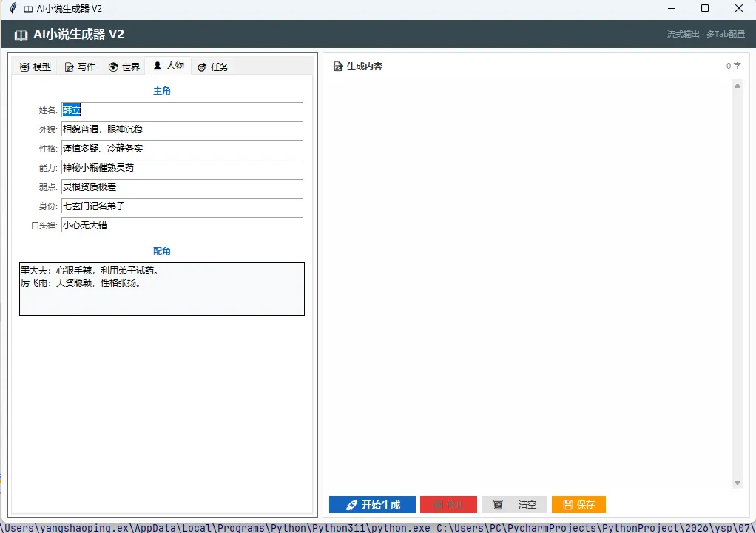Viewport: 756px width, 533px height.
Task: Click the scrollbar down arrow in output panel
Action: (738, 483)
